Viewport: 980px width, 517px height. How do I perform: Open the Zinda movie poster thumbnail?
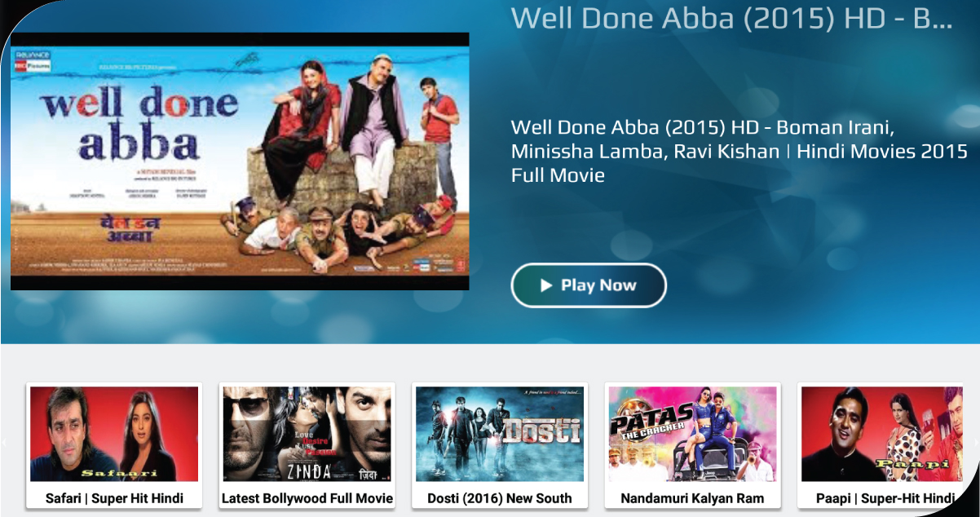[x=307, y=434]
